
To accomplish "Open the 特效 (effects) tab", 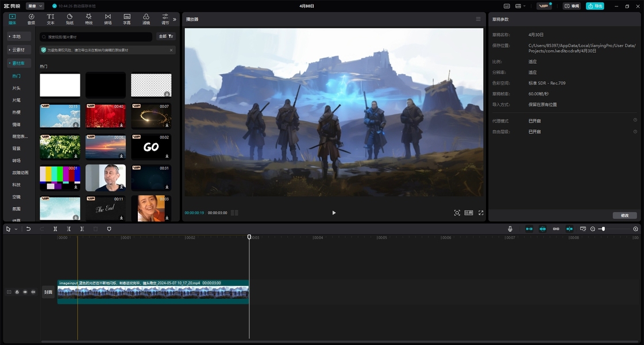I will (88, 19).
